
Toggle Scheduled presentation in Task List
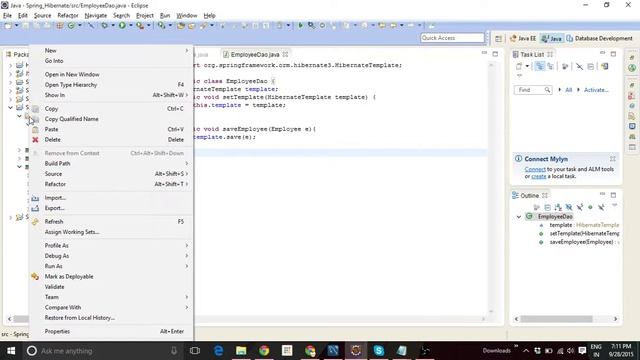click(x=551, y=66)
